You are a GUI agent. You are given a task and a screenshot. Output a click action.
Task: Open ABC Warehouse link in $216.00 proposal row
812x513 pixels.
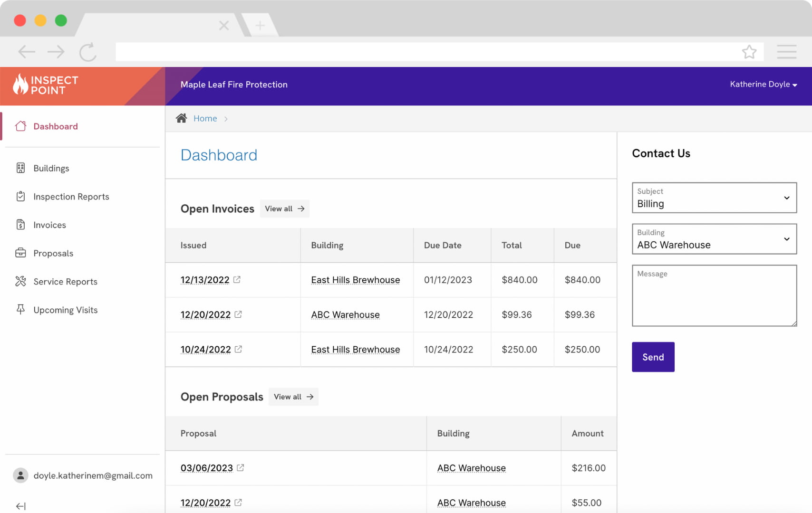click(472, 468)
